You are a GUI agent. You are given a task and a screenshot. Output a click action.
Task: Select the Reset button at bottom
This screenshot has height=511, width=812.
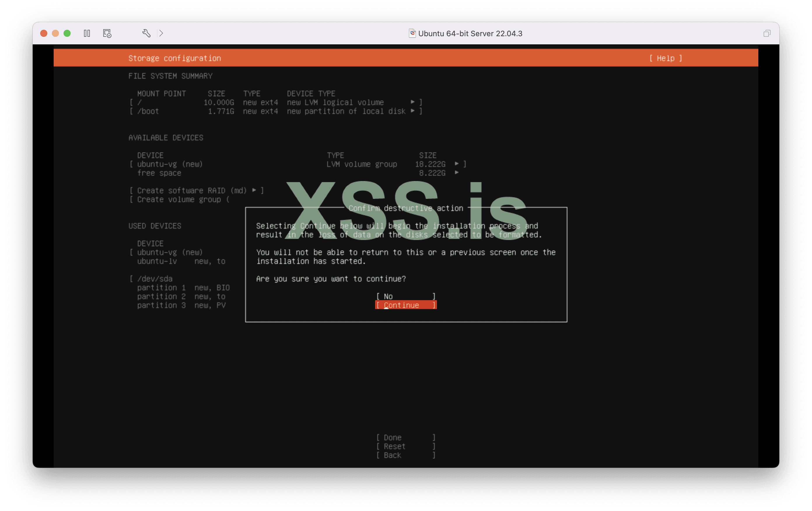tap(406, 446)
